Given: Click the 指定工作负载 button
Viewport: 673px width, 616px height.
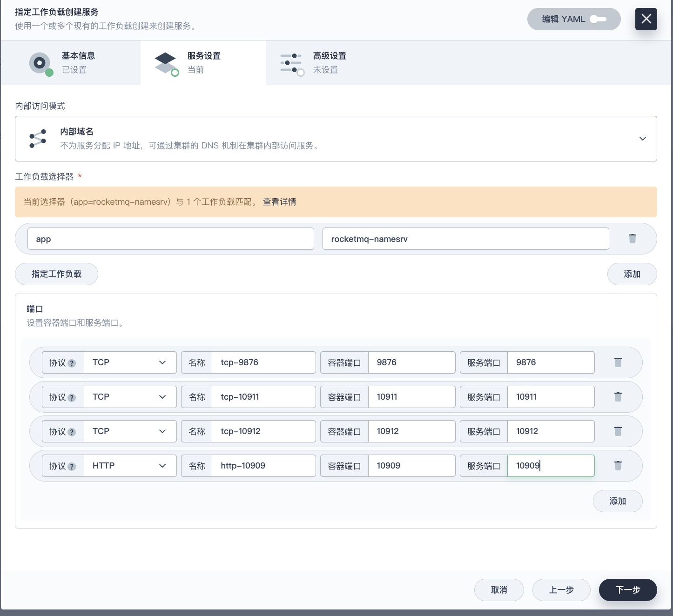Looking at the screenshot, I should pos(56,274).
